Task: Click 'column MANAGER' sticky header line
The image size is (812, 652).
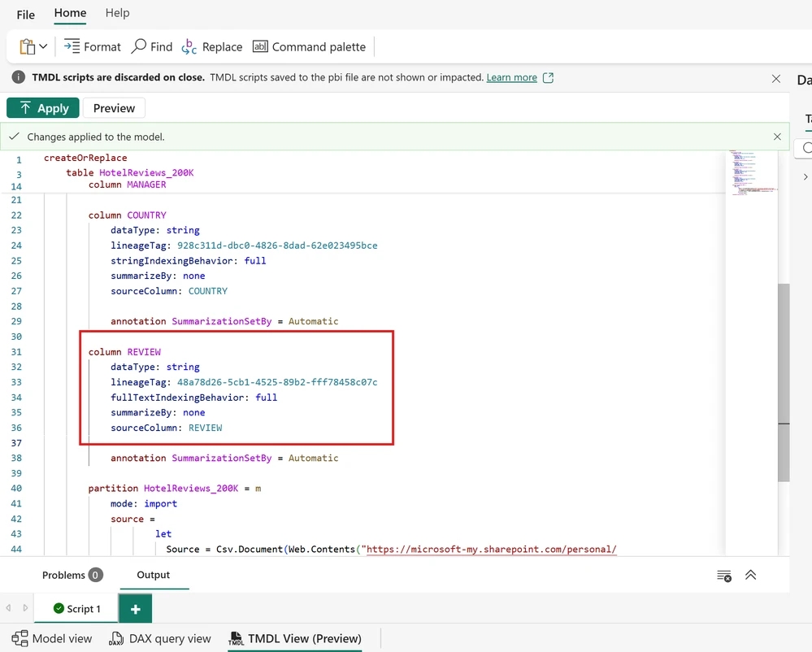Action: click(x=127, y=185)
